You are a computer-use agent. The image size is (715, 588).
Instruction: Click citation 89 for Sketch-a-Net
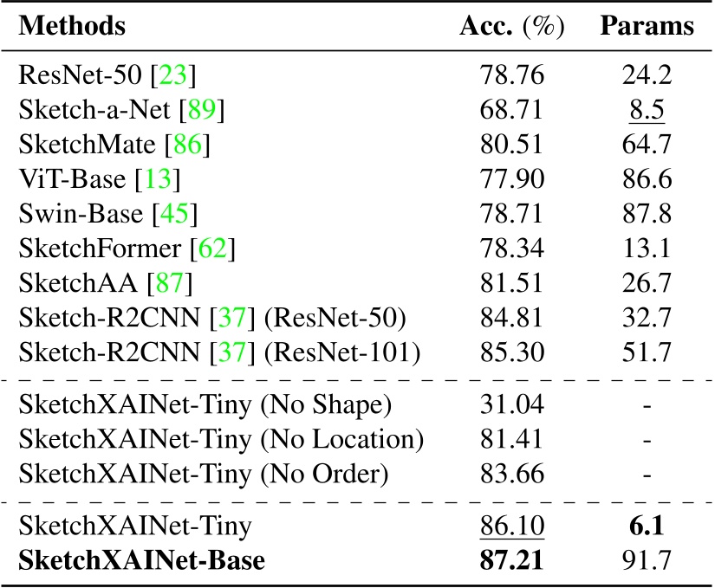pos(201,109)
